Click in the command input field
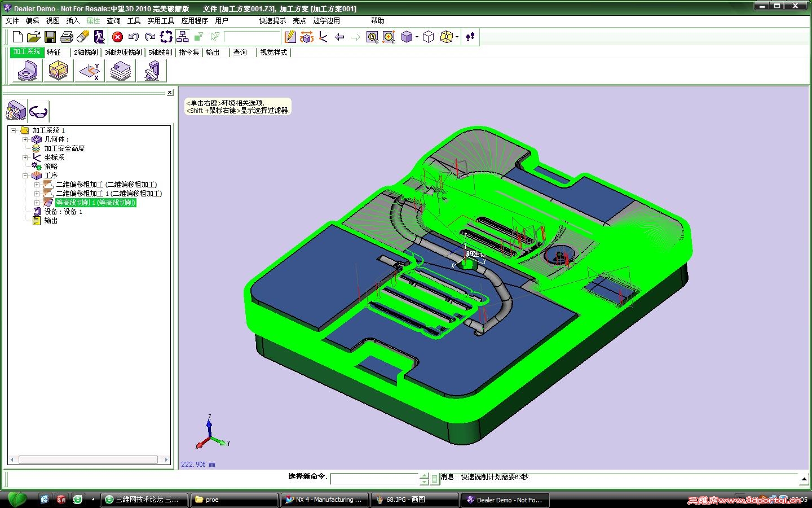 [x=374, y=479]
